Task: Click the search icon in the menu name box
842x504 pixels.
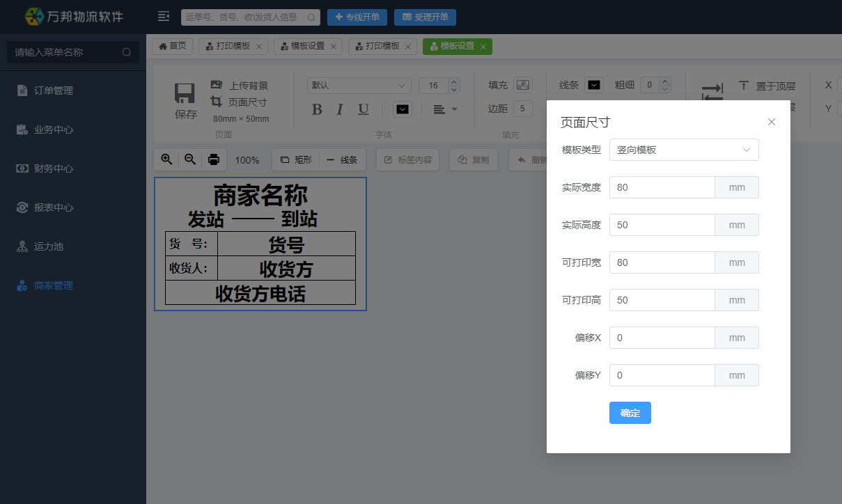Action: coord(126,52)
